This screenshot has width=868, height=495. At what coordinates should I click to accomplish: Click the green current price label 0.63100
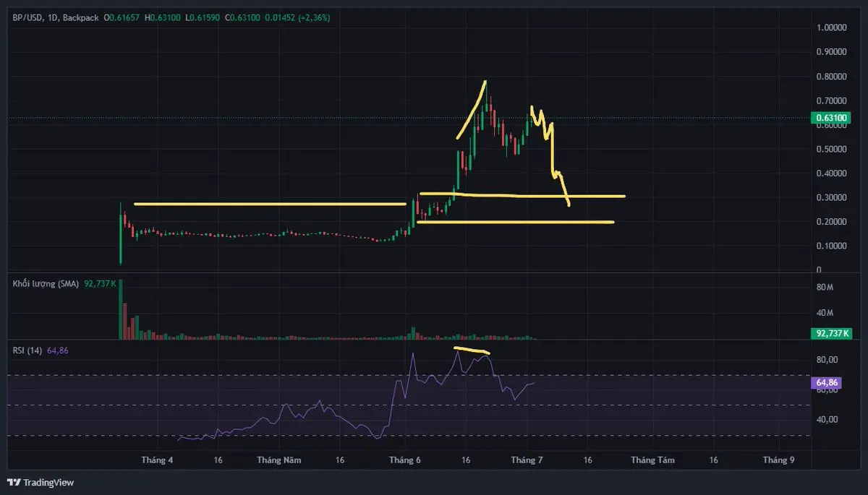pos(830,117)
